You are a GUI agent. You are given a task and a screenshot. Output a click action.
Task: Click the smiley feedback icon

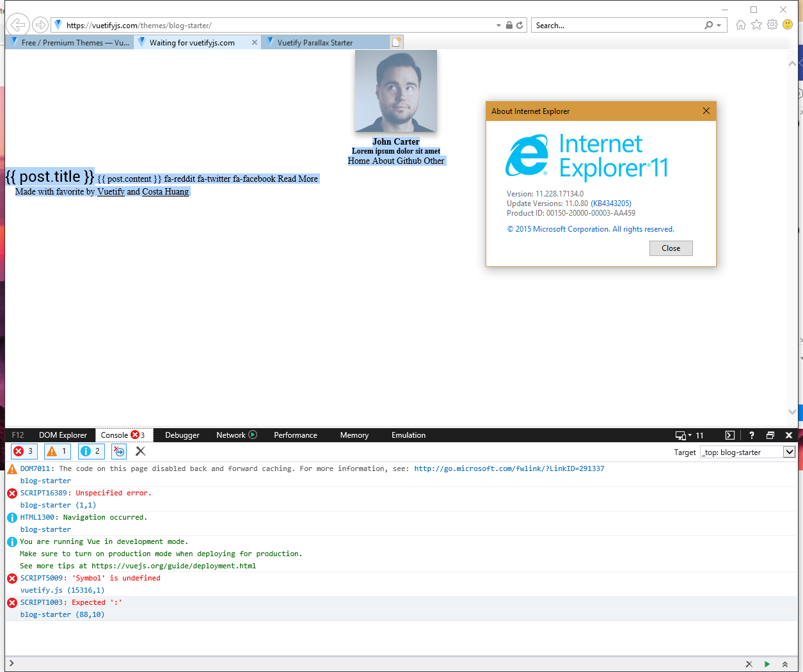click(788, 24)
